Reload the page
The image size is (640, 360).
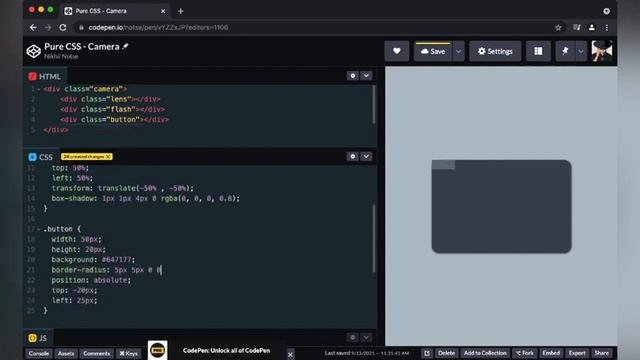63,27
